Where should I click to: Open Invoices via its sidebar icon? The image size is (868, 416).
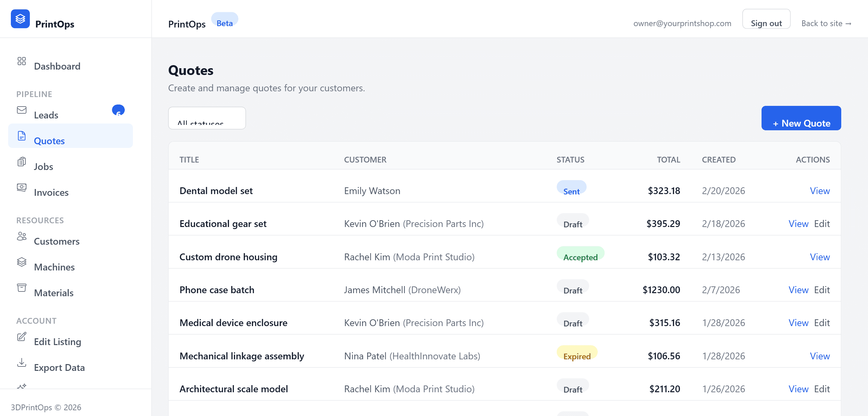point(21,187)
